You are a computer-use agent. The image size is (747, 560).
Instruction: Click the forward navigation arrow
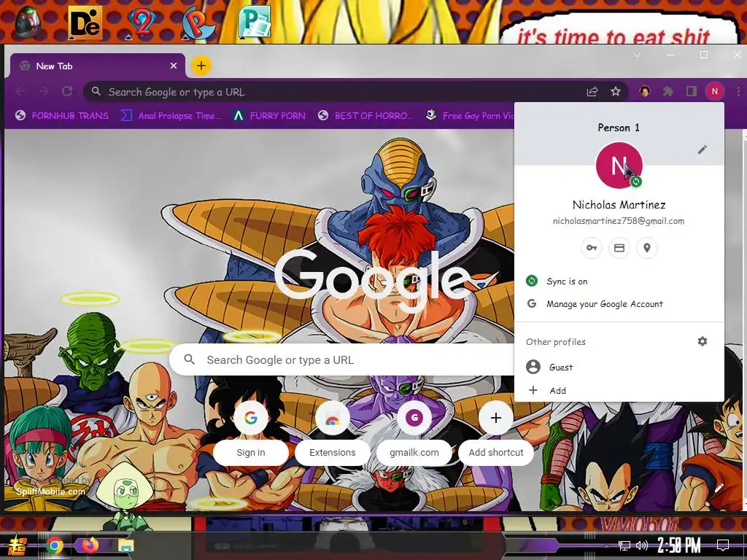(44, 91)
